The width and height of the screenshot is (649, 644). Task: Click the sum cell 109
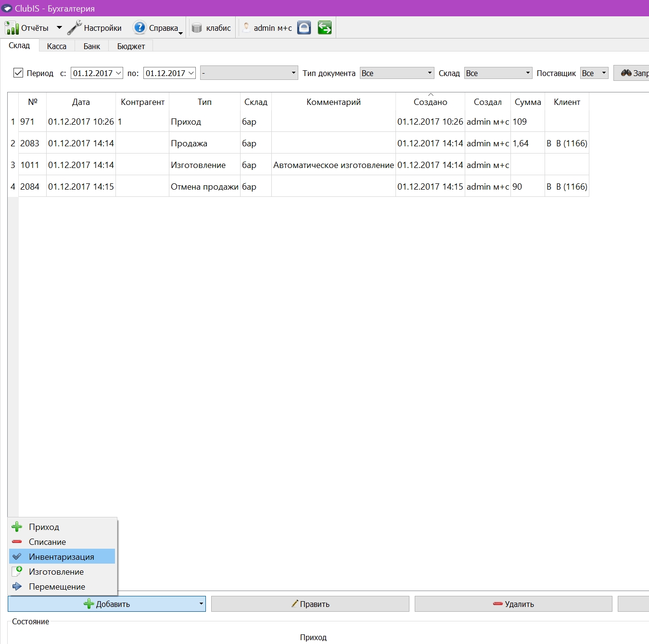point(528,121)
